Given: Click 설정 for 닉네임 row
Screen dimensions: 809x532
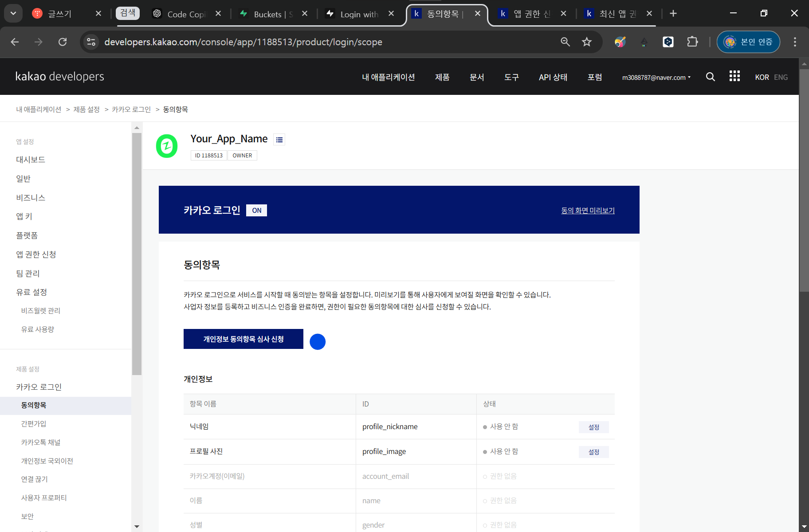Looking at the screenshot, I should click(594, 427).
